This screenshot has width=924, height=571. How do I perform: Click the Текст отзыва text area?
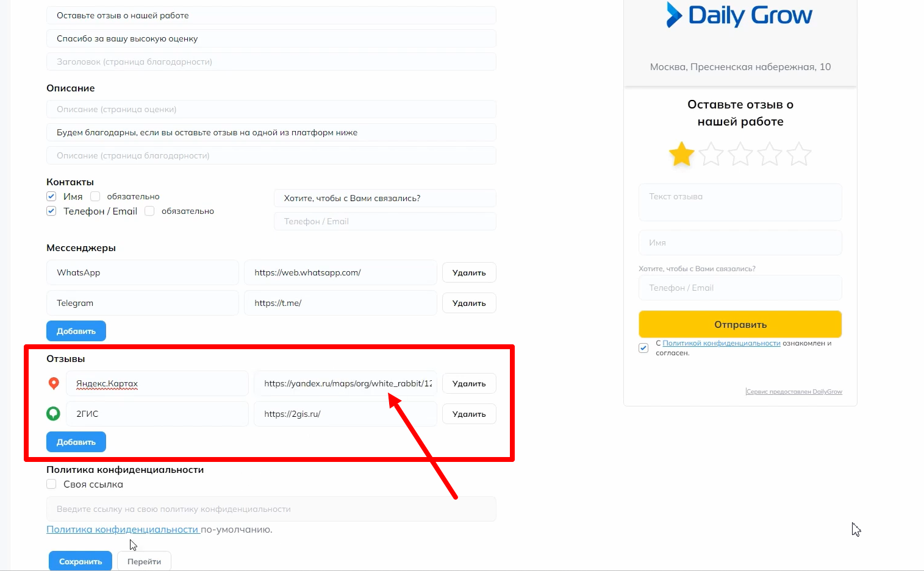pyautogui.click(x=740, y=202)
